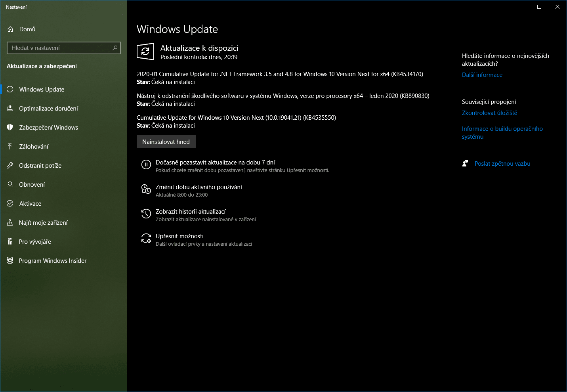The width and height of the screenshot is (567, 392).
Task: Open the Aktivace section
Action: point(30,203)
